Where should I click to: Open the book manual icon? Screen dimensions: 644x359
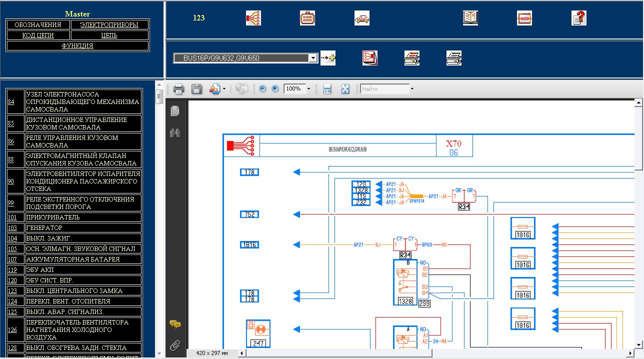470,18
